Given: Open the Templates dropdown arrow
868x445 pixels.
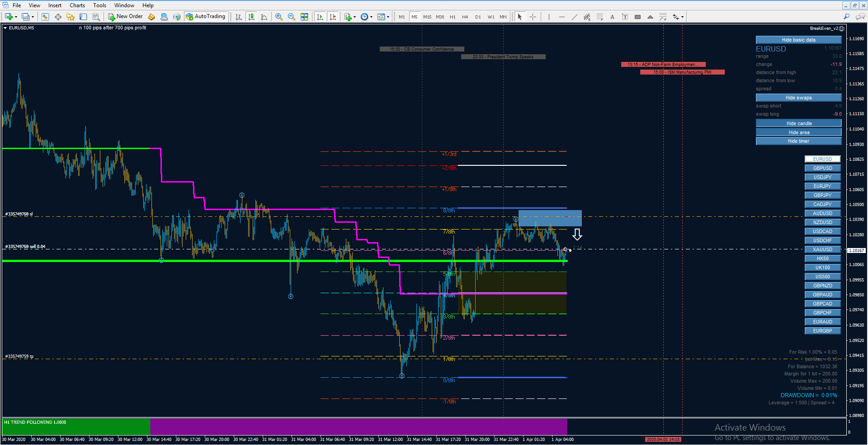Looking at the screenshot, I should click(x=388, y=17).
